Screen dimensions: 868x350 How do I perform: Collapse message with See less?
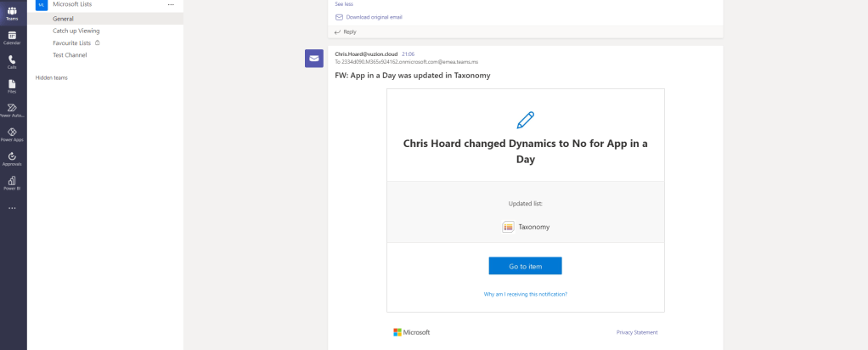pyautogui.click(x=344, y=4)
